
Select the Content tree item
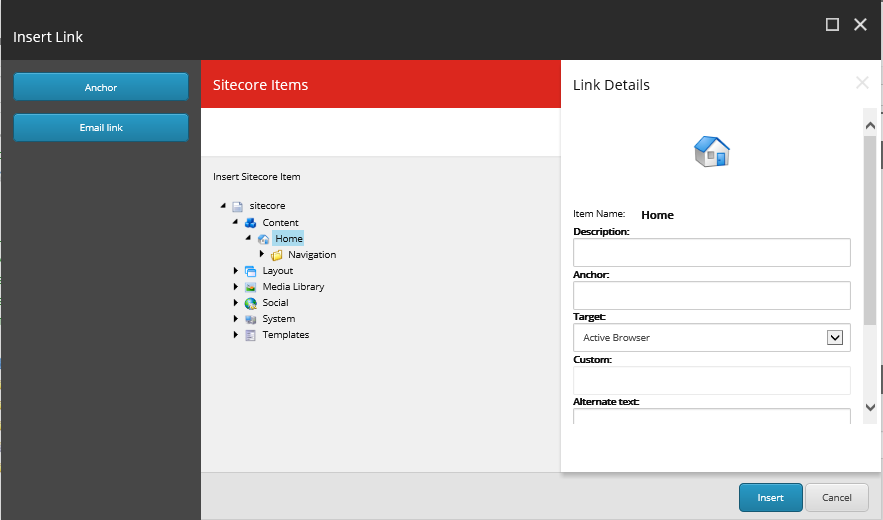(x=280, y=223)
